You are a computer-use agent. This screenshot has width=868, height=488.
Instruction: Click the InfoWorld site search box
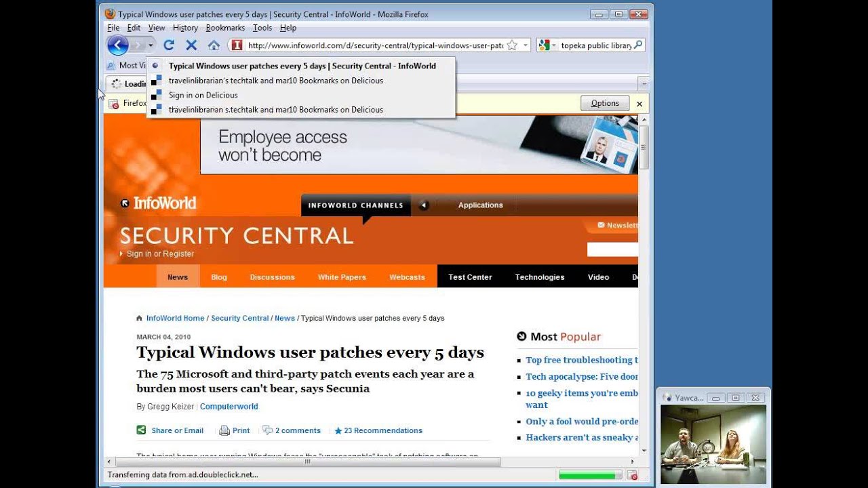point(612,249)
